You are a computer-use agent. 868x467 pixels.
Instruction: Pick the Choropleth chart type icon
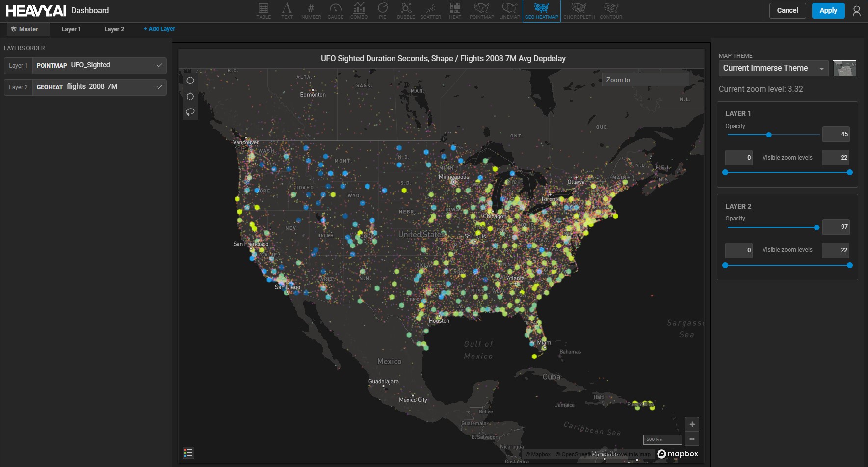click(x=579, y=11)
